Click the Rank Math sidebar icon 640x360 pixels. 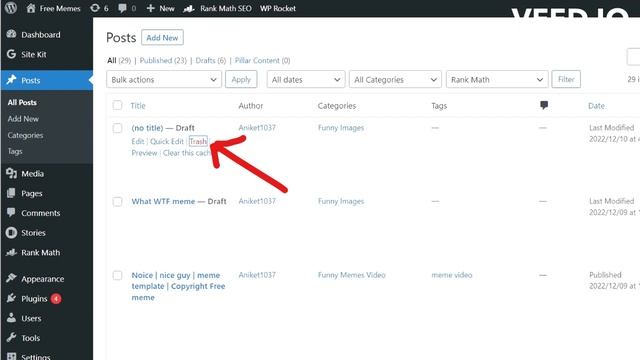tap(11, 252)
